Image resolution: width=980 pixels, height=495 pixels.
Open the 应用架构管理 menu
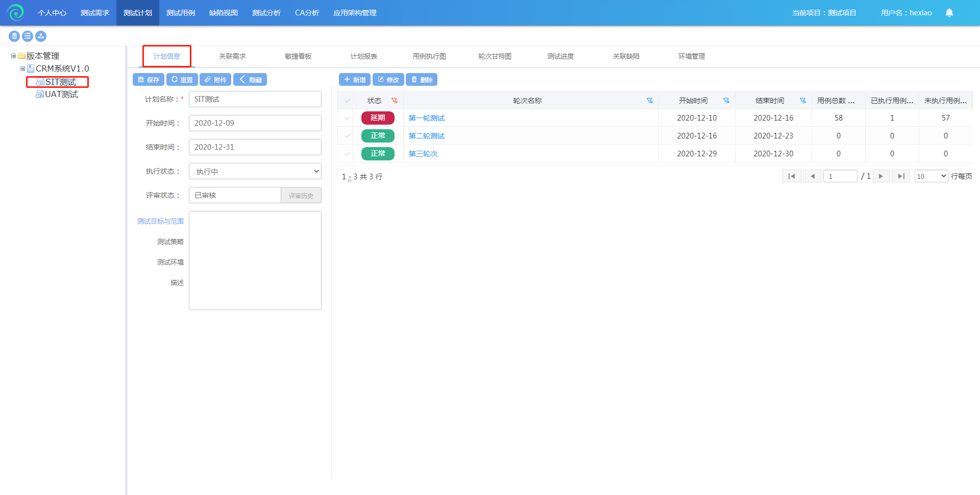click(355, 13)
